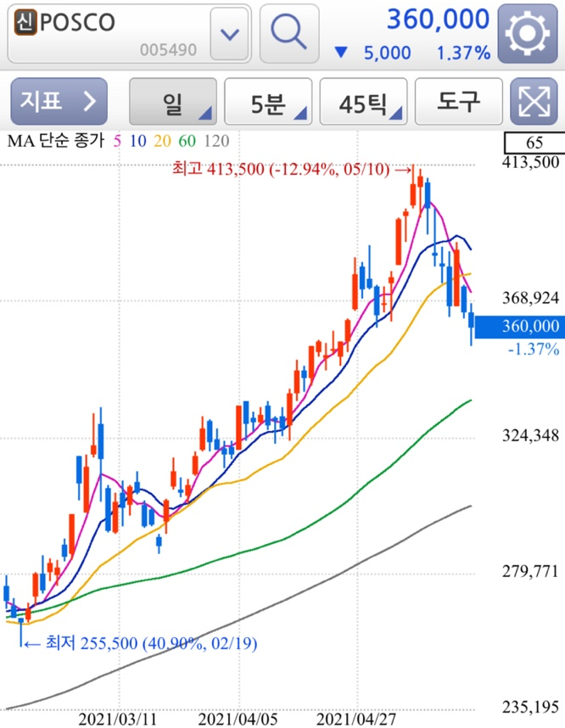Select the 일 daily chart period
Viewport: 565px width, 728px height.
pyautogui.click(x=173, y=102)
